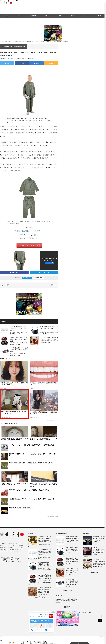Click the Twitter フォローする follow button
The height and width of the screenshot is (644, 106).
27,278
